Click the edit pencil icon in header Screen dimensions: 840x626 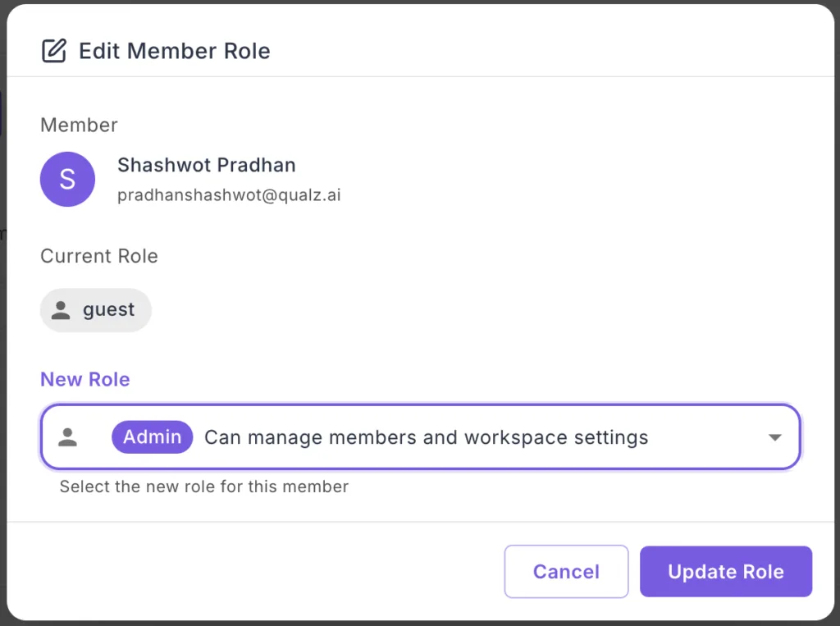53,51
